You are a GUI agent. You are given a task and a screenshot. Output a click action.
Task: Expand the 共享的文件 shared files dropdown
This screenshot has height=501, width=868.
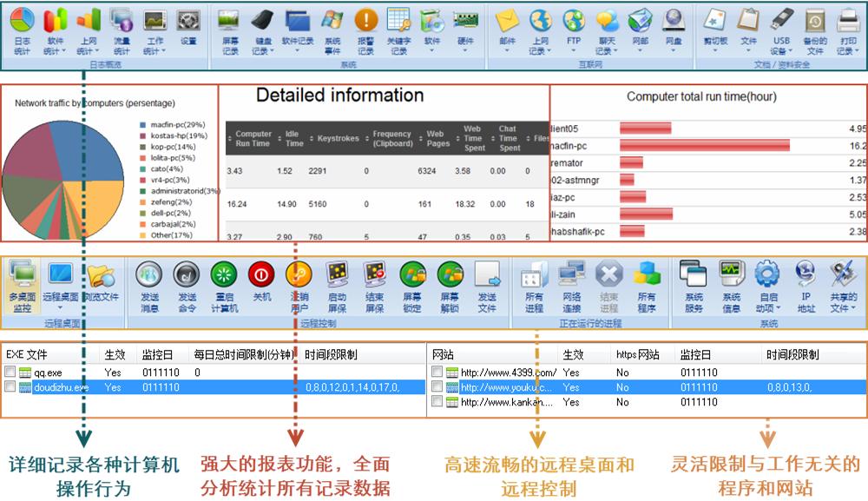tap(853, 307)
